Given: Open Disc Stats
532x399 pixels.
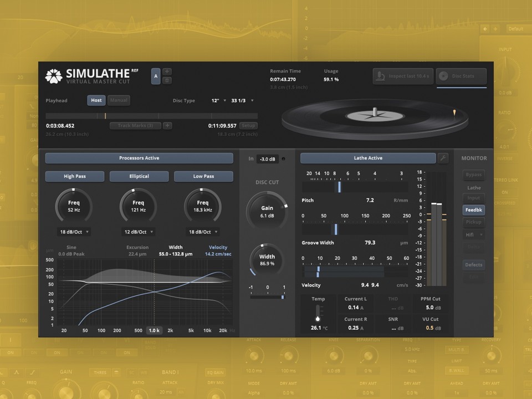Looking at the screenshot, I should click(462, 76).
